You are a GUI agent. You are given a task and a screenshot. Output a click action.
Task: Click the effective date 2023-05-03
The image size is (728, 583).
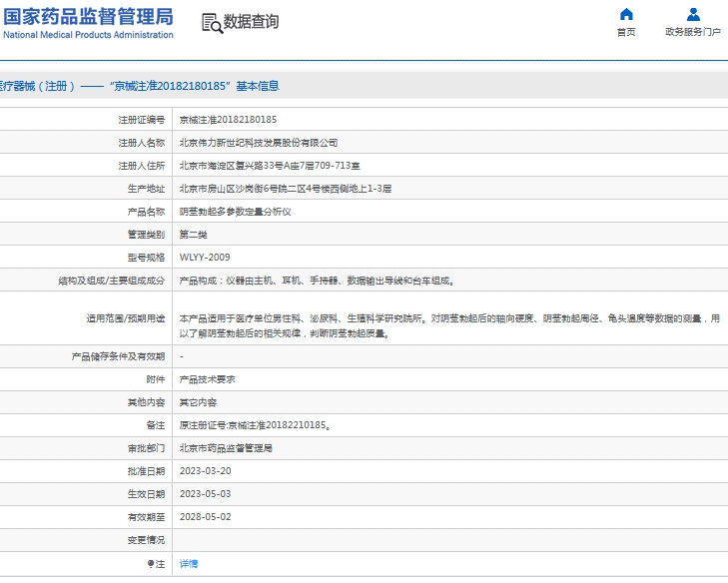205,494
